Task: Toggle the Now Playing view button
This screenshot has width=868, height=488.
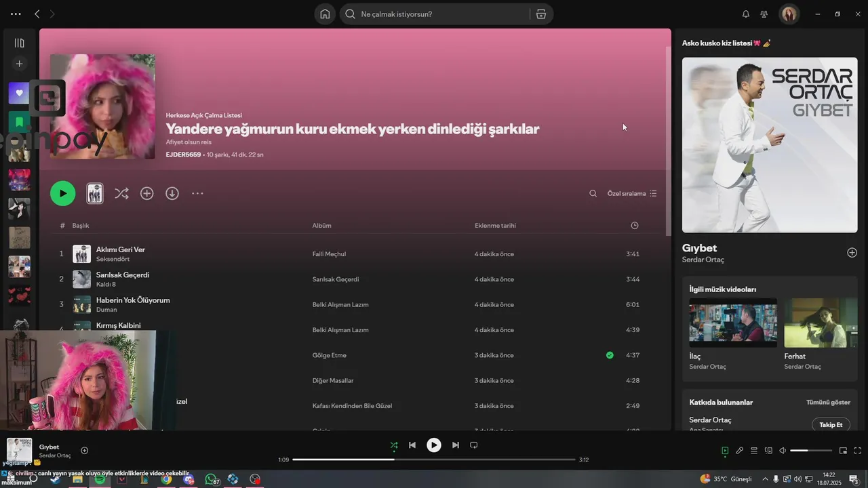Action: pos(725,450)
